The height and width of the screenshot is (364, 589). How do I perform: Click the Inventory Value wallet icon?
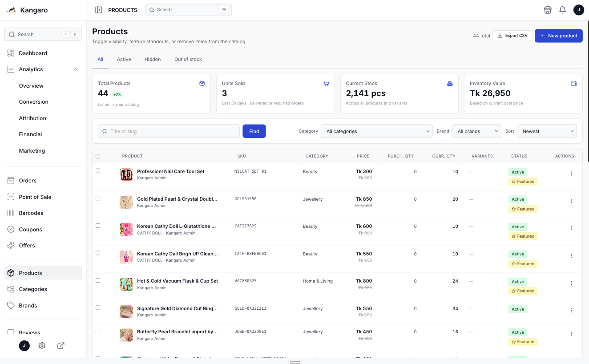coord(574,84)
